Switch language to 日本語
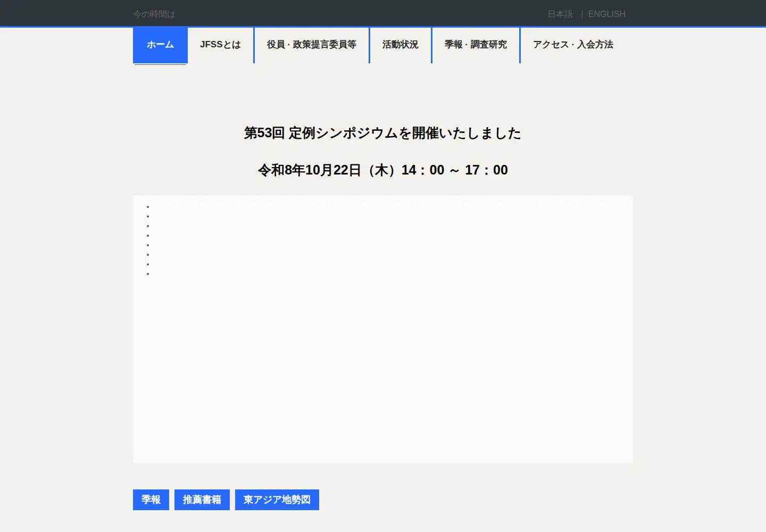 click(560, 14)
